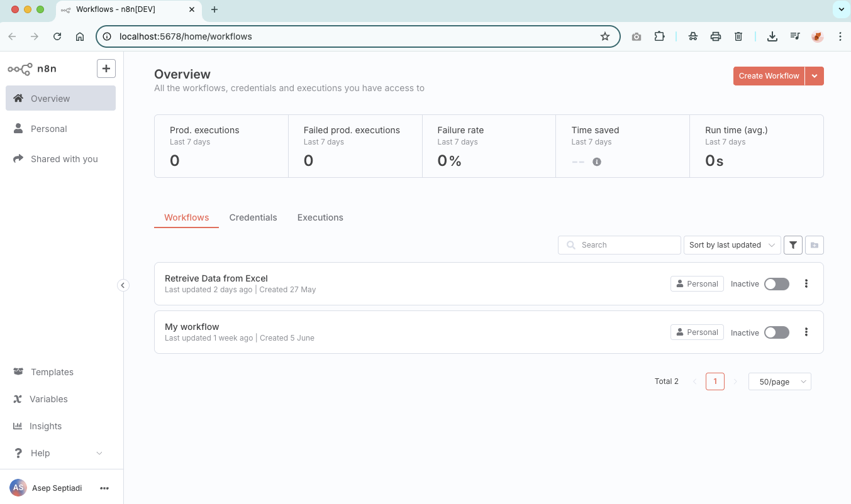Open dropdown arrow next to Create Workflow

[x=815, y=76]
